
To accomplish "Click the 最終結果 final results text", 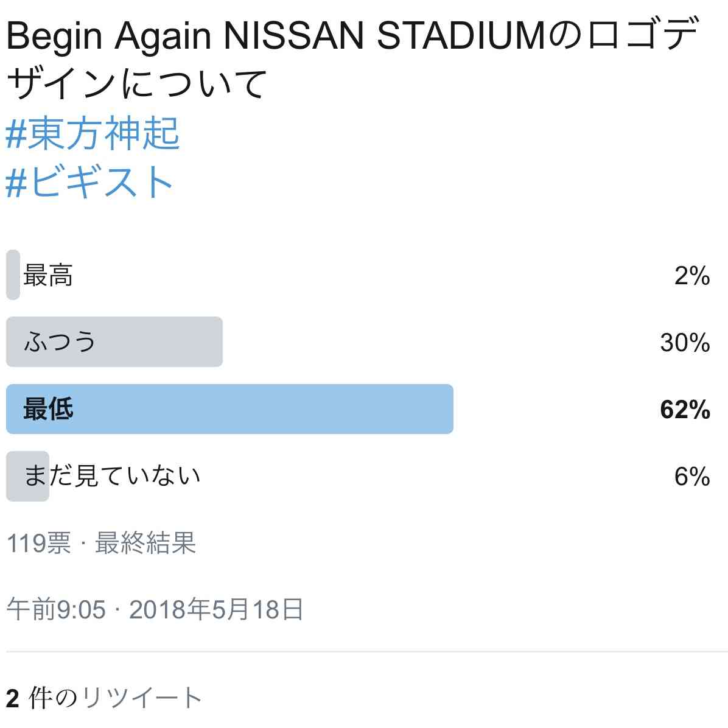I will [x=145, y=543].
